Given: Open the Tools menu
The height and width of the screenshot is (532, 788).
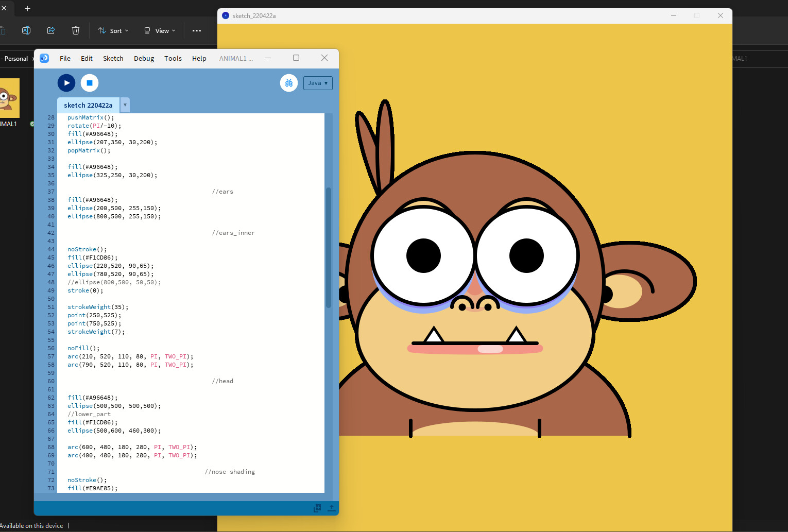Looking at the screenshot, I should pos(173,58).
